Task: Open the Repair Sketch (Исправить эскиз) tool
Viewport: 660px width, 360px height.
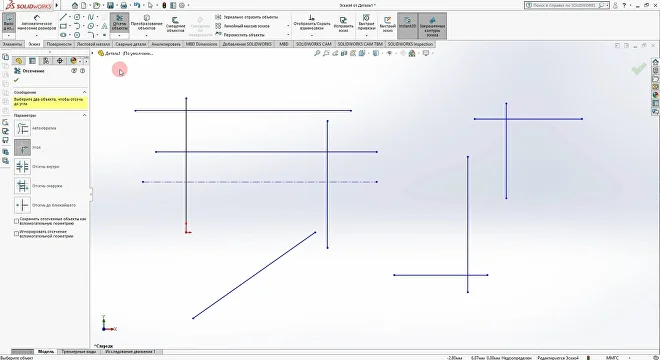Action: click(343, 24)
